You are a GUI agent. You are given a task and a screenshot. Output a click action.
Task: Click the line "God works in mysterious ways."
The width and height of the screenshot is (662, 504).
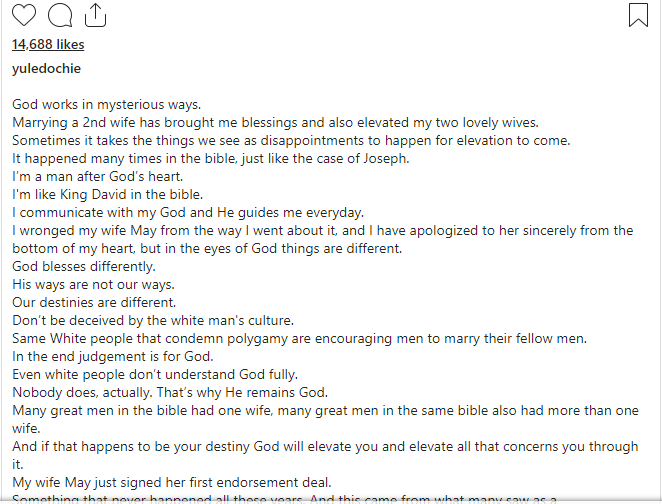tap(106, 104)
